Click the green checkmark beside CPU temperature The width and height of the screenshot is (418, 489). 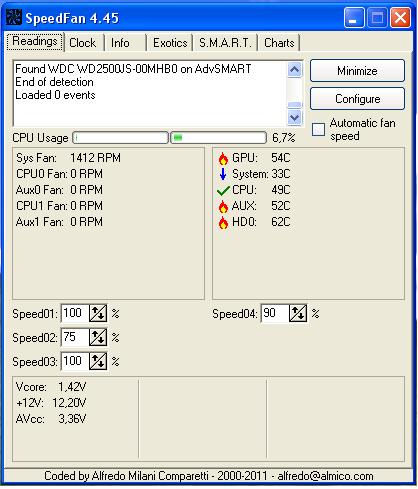point(223,191)
